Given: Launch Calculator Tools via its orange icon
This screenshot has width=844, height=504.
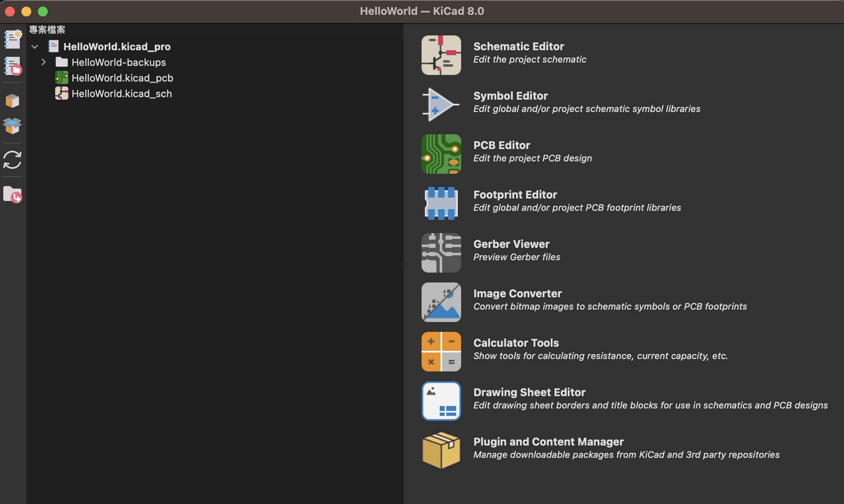Looking at the screenshot, I should pos(441,352).
